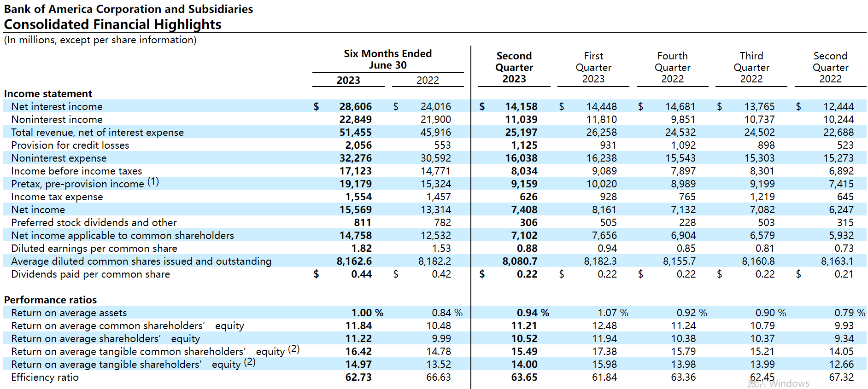Click the 62.73 efficiency ratio value

pos(358,377)
